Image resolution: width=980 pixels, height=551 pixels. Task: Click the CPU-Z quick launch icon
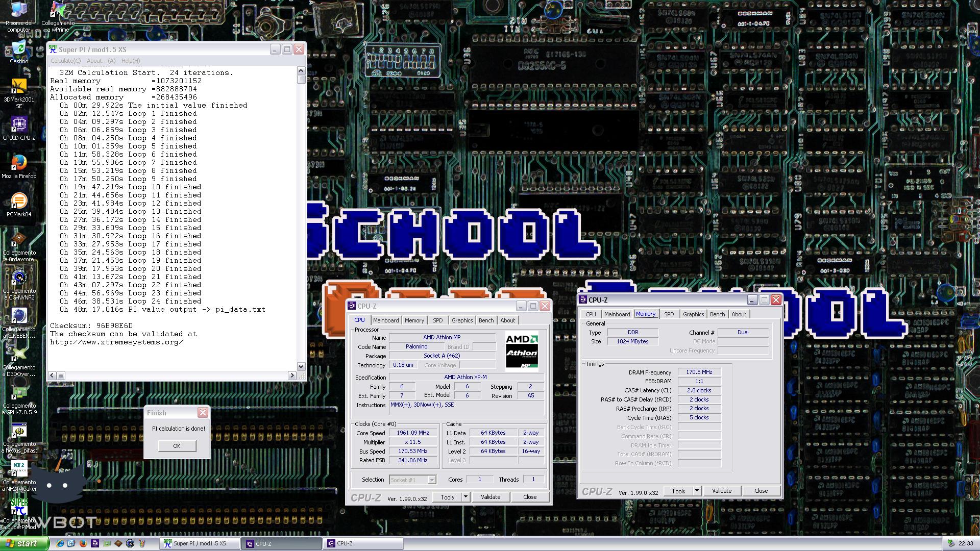(x=95, y=544)
